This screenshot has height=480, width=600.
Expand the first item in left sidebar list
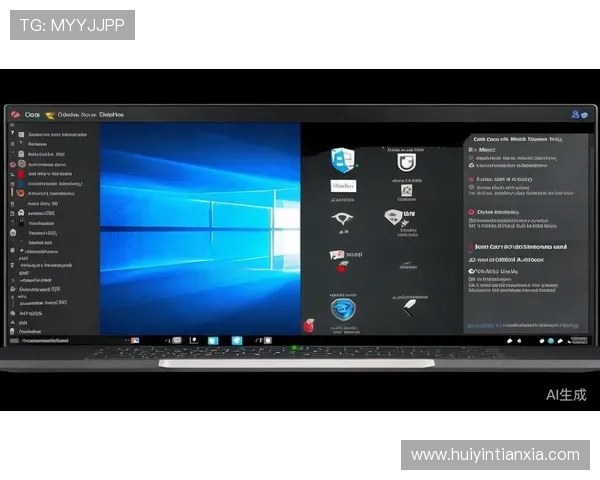click(x=57, y=134)
